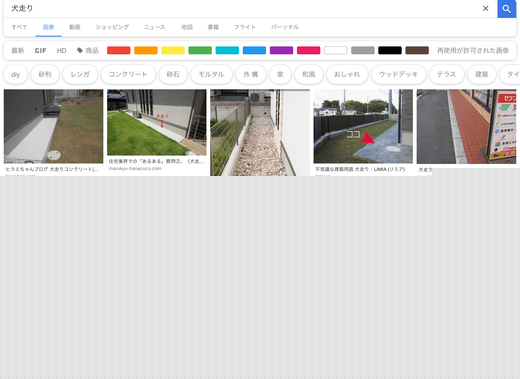The width and height of the screenshot is (520, 379).
Task: Open the ショッピング tab
Action: (112, 27)
